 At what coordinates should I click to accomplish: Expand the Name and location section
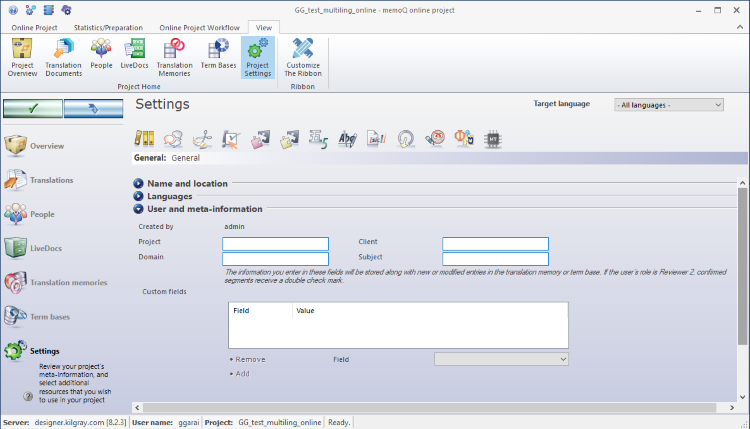point(138,184)
